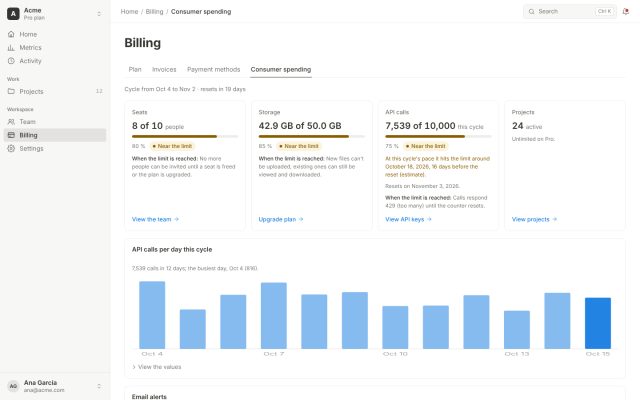Click the arrow icon beside View projects
Screen dimensions: 640x400
pos(554,219)
